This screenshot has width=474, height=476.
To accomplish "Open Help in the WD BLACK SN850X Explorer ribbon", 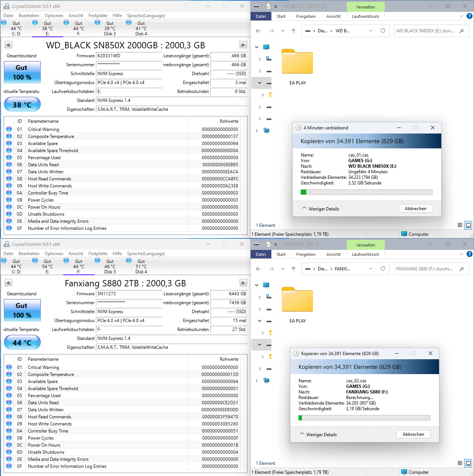I will pyautogui.click(x=470, y=16).
